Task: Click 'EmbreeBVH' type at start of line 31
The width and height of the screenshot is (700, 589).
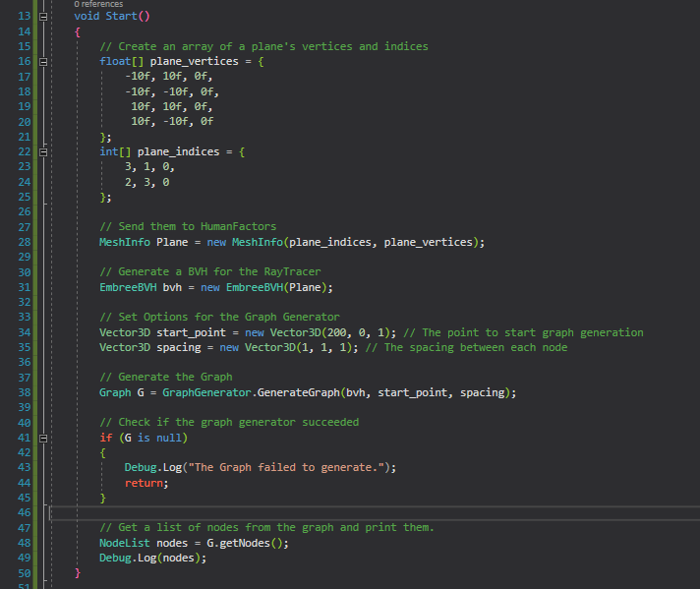Action: pos(128,287)
